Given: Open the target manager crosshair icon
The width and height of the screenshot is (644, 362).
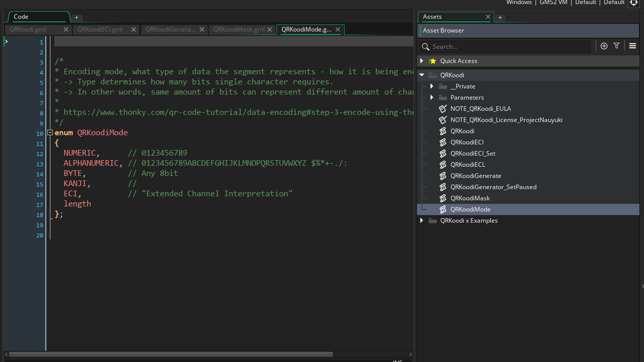Looking at the screenshot, I should click(634, 3).
